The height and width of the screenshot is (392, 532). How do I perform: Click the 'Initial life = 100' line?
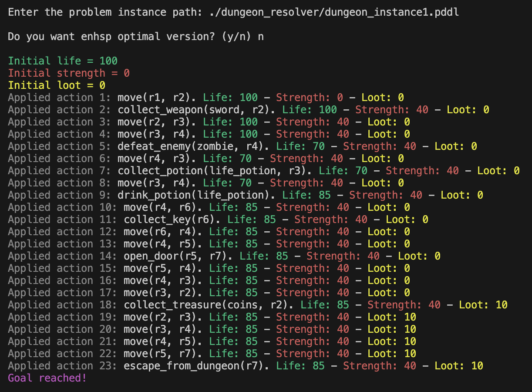[63, 61]
